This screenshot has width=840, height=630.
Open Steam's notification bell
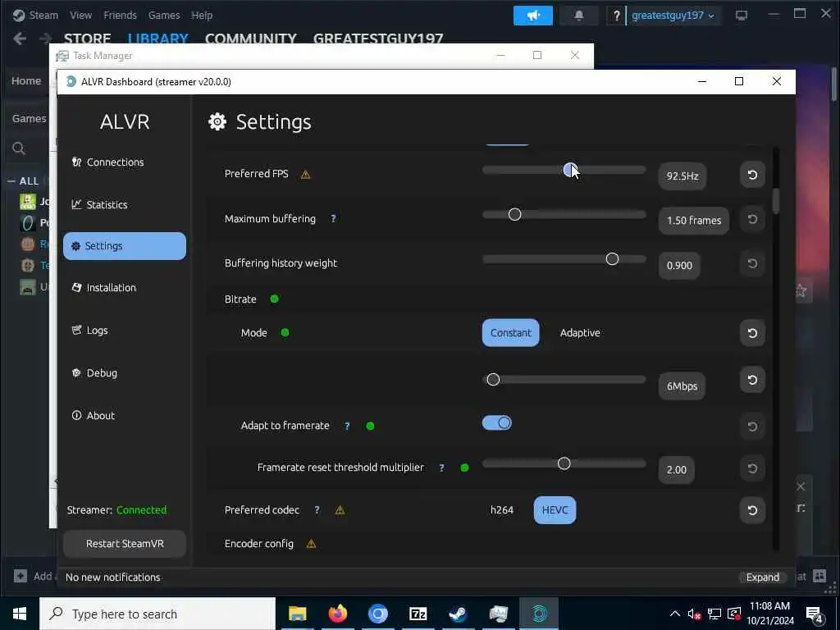tap(579, 16)
